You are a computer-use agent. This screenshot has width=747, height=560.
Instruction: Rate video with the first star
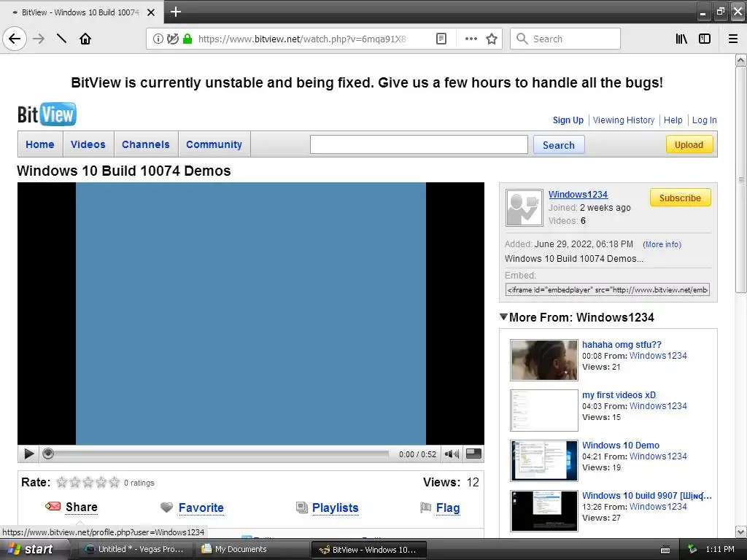point(62,483)
